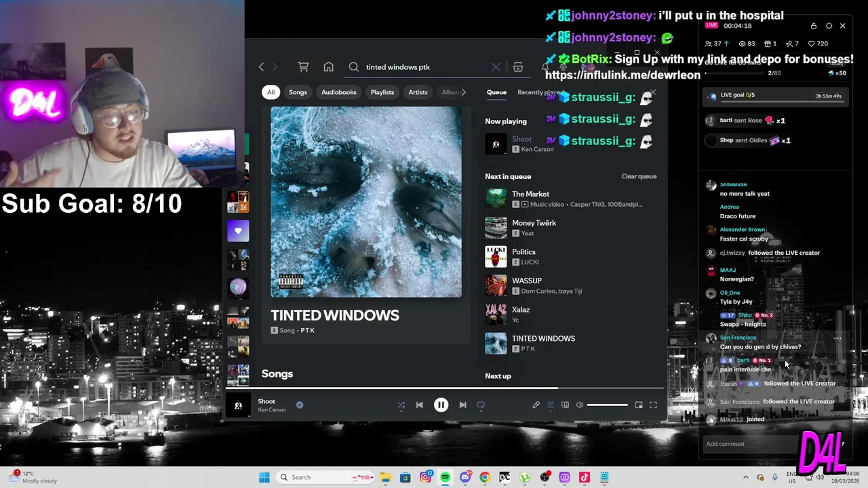Open the TINTED WINDOWS album cover

pos(366,202)
